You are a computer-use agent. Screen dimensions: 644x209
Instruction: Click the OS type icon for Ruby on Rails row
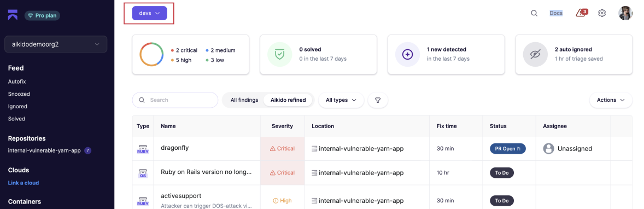coord(143,173)
